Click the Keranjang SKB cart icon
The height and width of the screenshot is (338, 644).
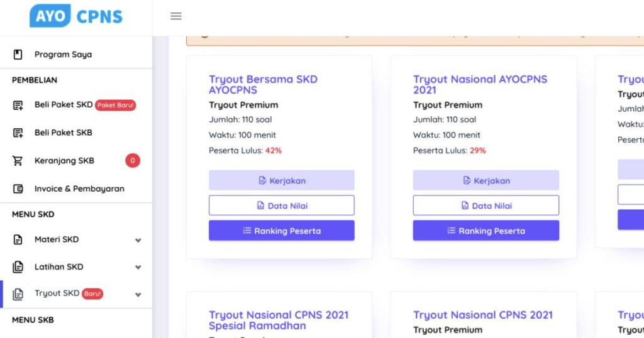[18, 161]
